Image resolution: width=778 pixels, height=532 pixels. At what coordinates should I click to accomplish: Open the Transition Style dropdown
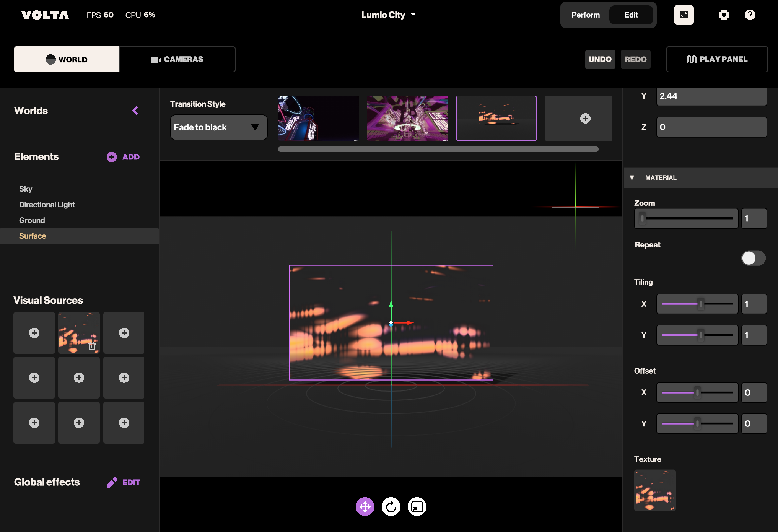click(x=218, y=127)
